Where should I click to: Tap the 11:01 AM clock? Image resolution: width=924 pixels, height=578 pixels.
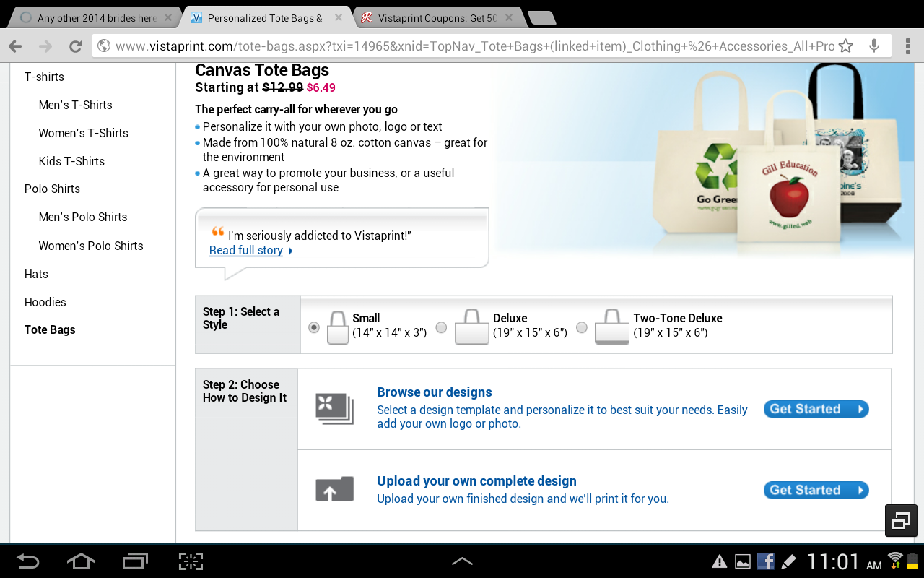pyautogui.click(x=844, y=562)
